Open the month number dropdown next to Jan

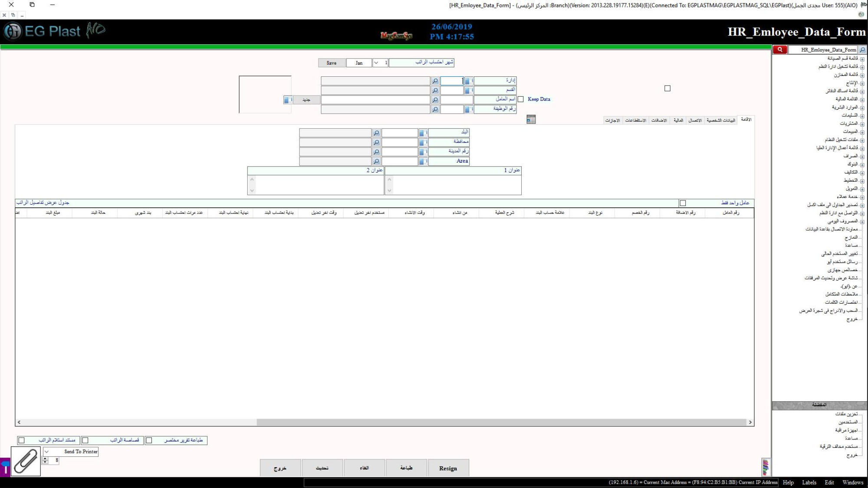pos(376,63)
